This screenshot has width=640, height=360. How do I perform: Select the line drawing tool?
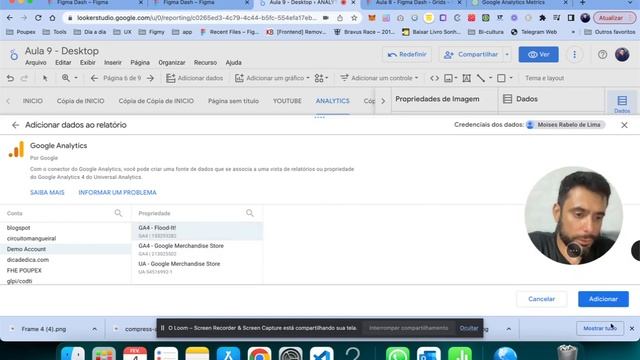click(481, 78)
